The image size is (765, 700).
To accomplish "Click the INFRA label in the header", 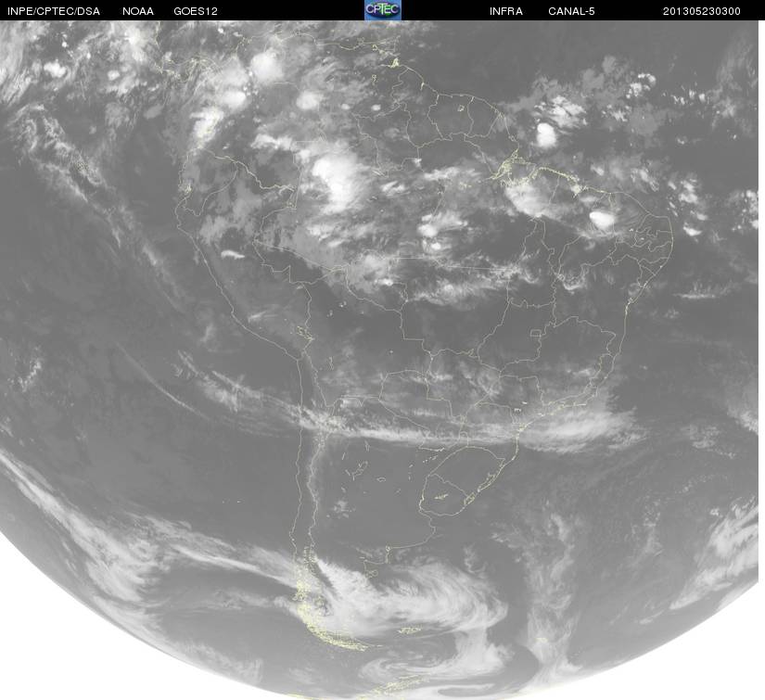I will [x=506, y=11].
